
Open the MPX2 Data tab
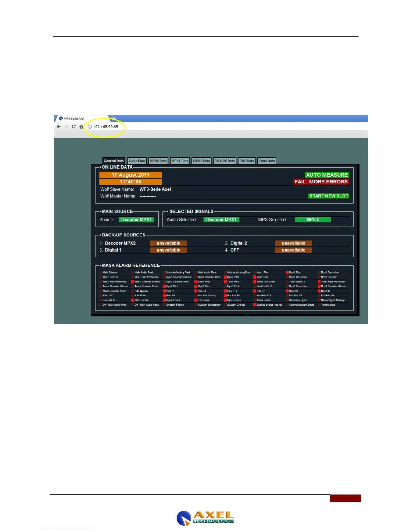(x=201, y=161)
